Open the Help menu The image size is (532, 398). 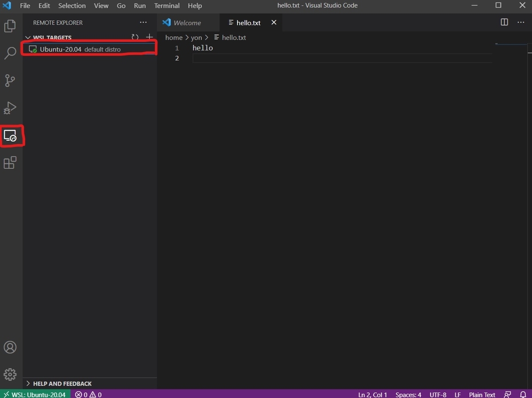[x=195, y=6]
